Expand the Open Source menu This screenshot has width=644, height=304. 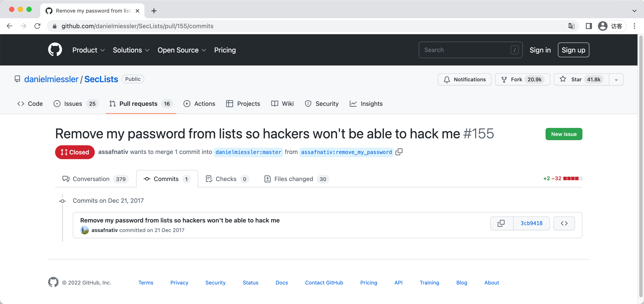coord(181,50)
